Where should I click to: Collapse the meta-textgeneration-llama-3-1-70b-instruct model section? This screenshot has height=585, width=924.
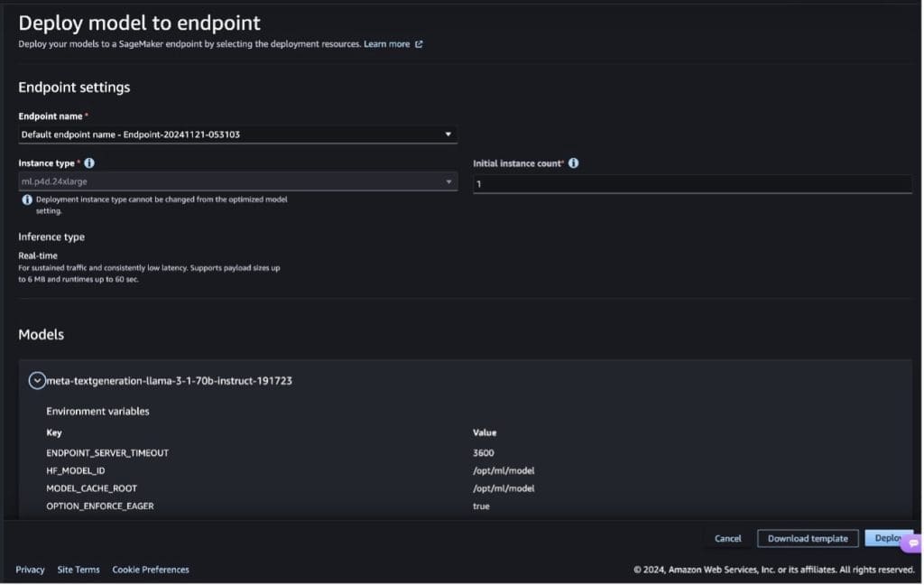coord(37,380)
